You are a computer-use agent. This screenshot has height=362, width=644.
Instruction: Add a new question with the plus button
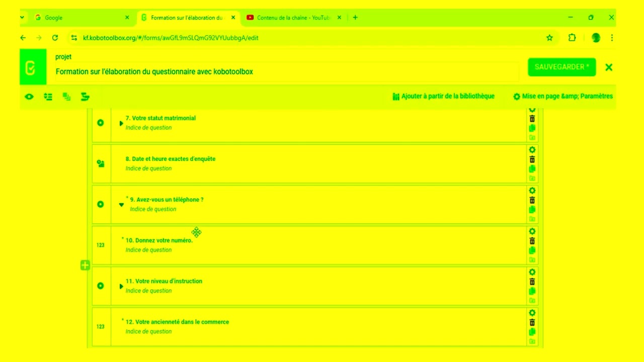85,265
